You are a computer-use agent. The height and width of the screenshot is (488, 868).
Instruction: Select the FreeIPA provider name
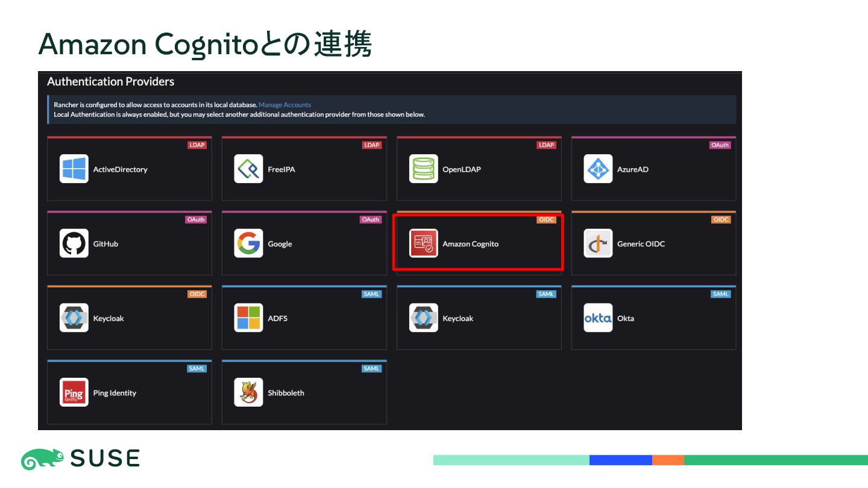(x=281, y=169)
